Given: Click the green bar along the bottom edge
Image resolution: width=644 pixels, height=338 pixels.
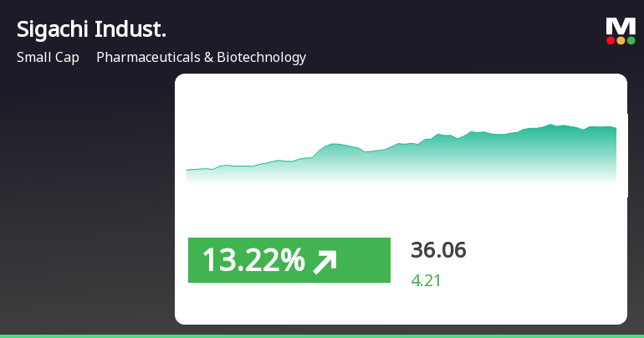Looking at the screenshot, I should 322,335.
